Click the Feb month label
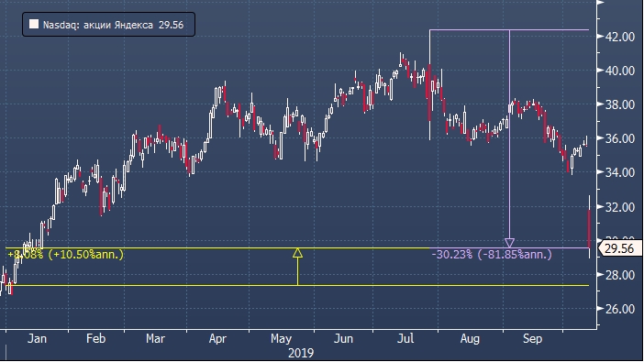 (x=95, y=338)
